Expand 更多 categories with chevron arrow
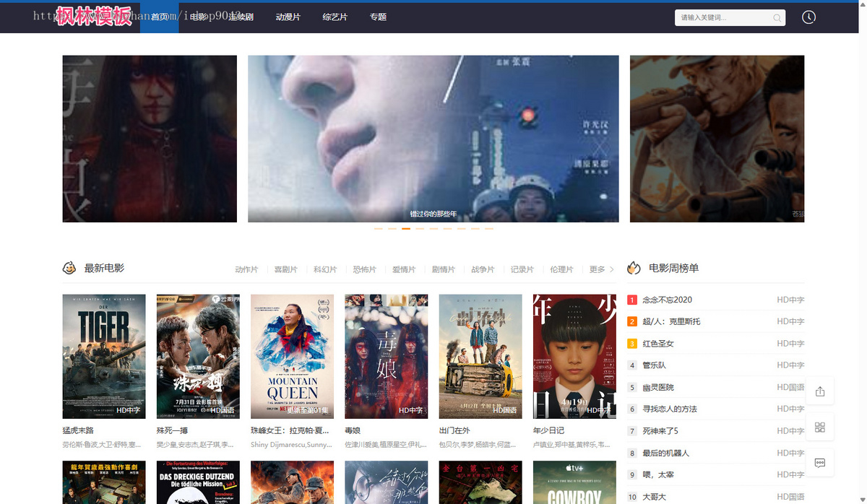 (x=602, y=269)
